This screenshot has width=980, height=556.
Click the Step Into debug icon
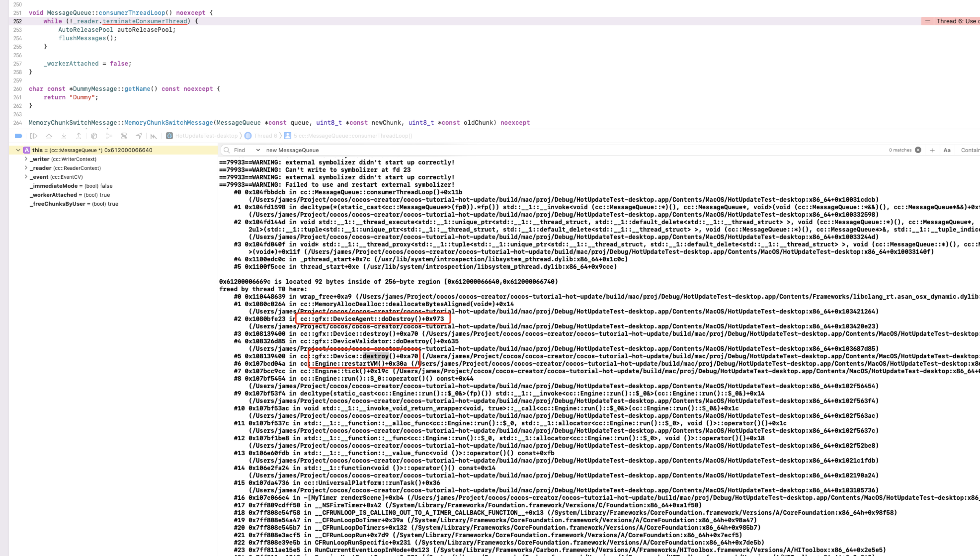(64, 136)
